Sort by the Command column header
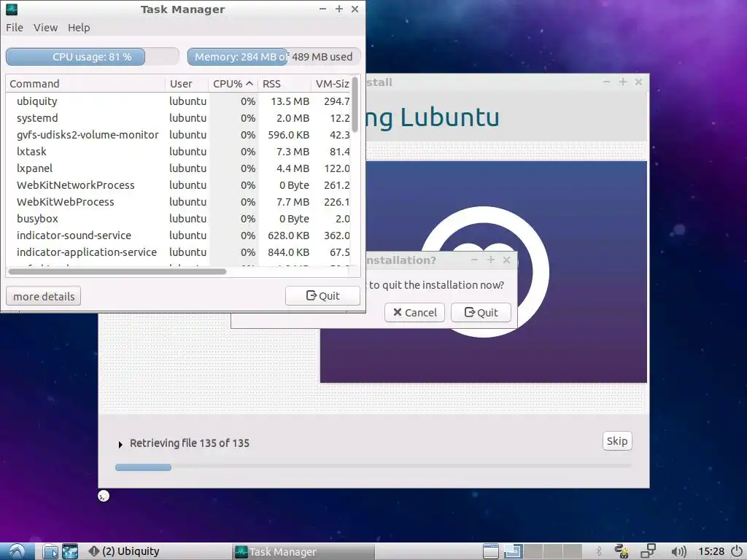 pos(85,84)
